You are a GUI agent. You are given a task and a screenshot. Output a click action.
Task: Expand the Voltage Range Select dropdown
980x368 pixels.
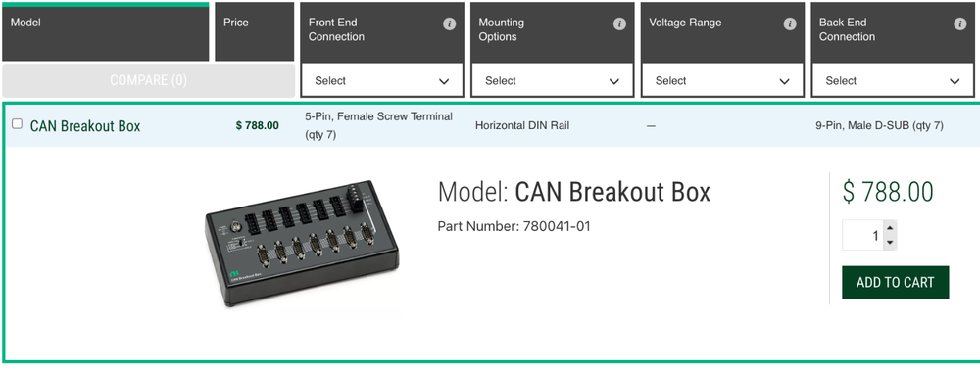point(722,80)
